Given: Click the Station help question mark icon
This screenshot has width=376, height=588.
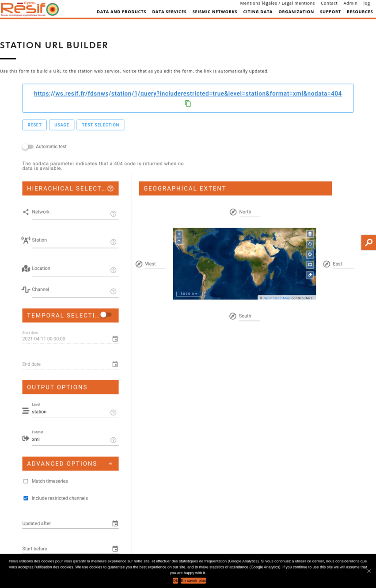Looking at the screenshot, I should point(114,242).
